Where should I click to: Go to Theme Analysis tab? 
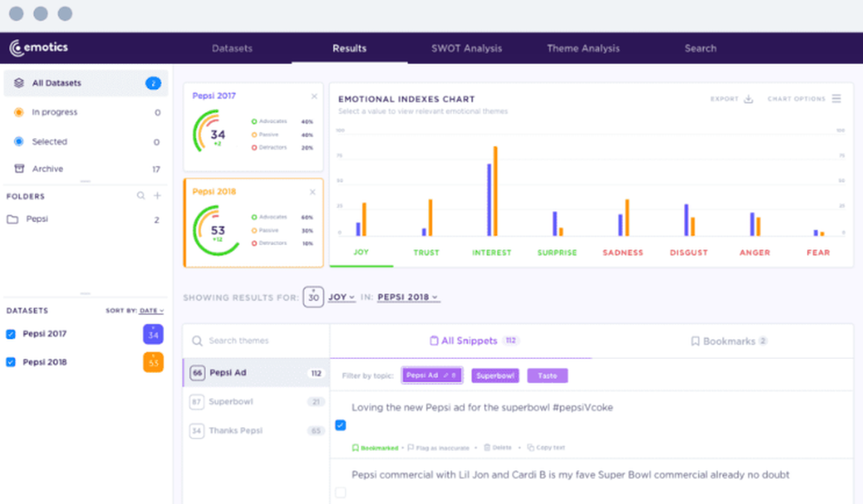coord(583,48)
